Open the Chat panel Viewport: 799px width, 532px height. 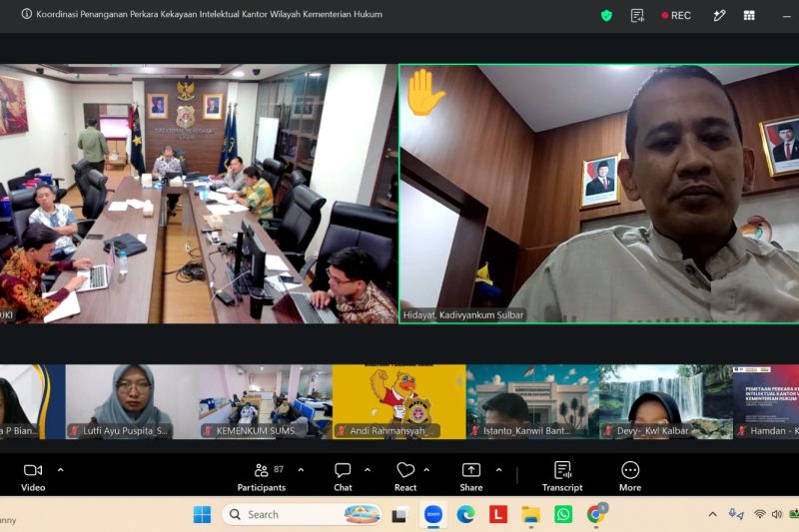tap(343, 477)
